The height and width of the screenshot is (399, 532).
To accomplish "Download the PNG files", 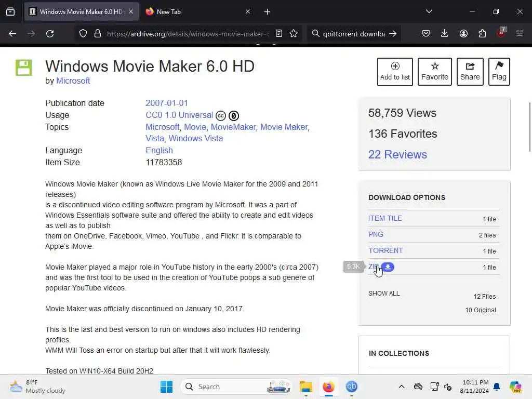I will [376, 234].
